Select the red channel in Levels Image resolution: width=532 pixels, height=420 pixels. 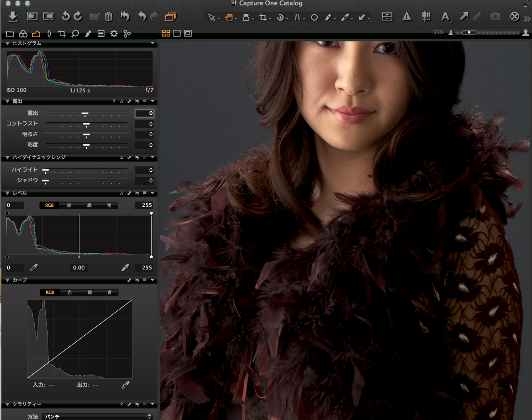point(69,205)
